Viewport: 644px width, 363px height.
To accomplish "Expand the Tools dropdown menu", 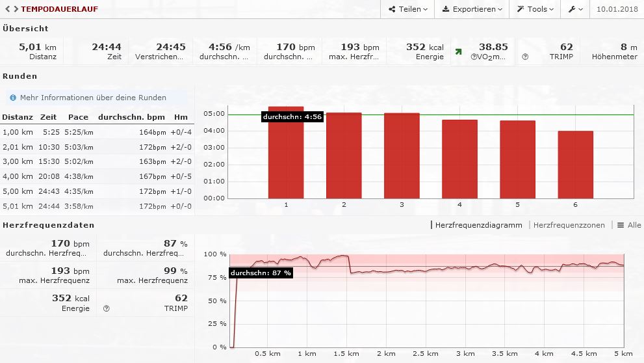I will click(535, 9).
